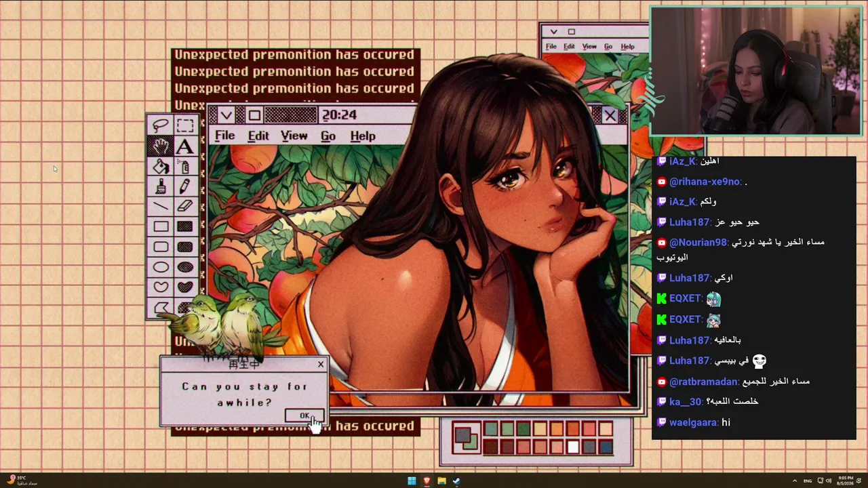
Task: Select the filled freeform shape tool
Action: pyautogui.click(x=185, y=287)
